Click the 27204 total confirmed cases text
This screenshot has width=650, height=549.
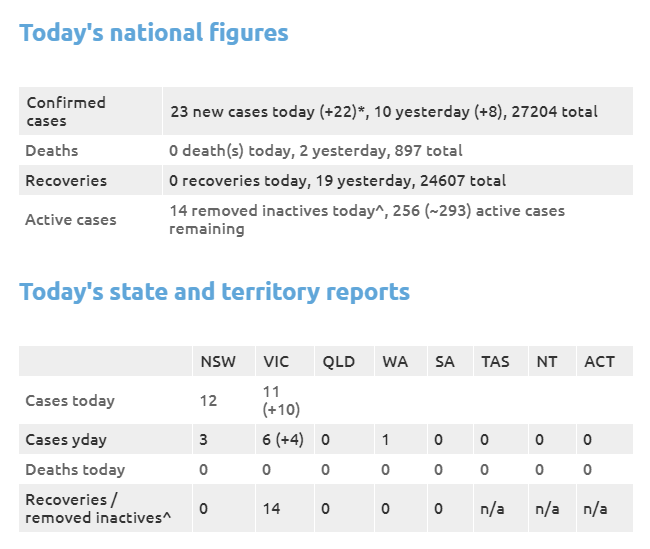(x=554, y=112)
